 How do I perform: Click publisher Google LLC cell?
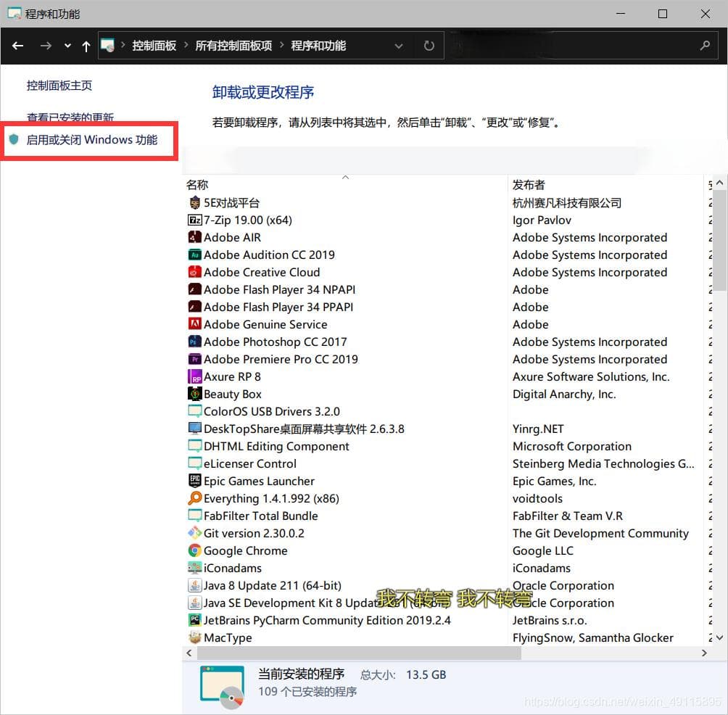tap(543, 550)
